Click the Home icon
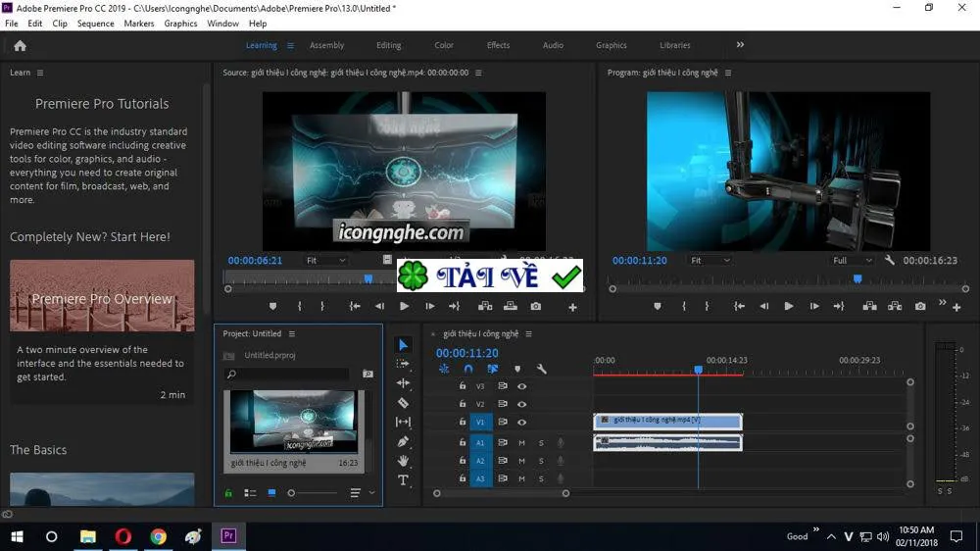Screen dimensions: 980x551 [20, 46]
